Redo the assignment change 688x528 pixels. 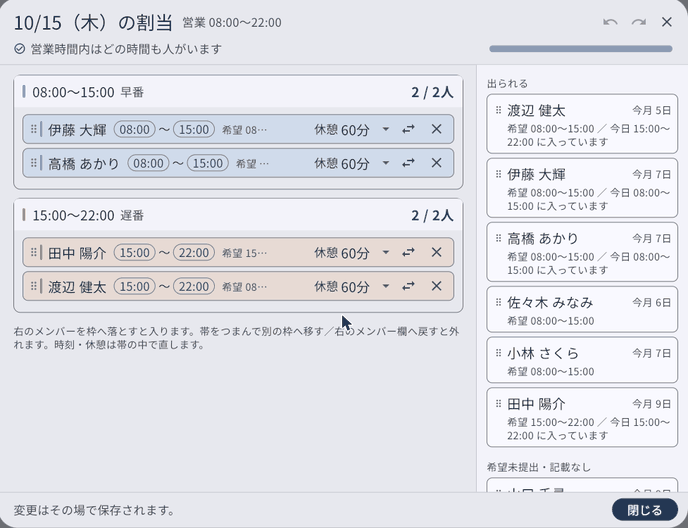pos(638,22)
